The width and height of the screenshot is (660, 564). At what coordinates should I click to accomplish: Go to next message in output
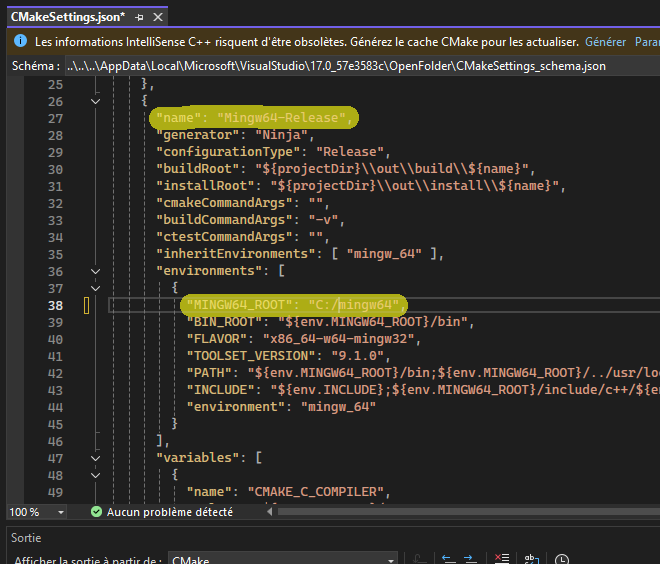[x=471, y=559]
